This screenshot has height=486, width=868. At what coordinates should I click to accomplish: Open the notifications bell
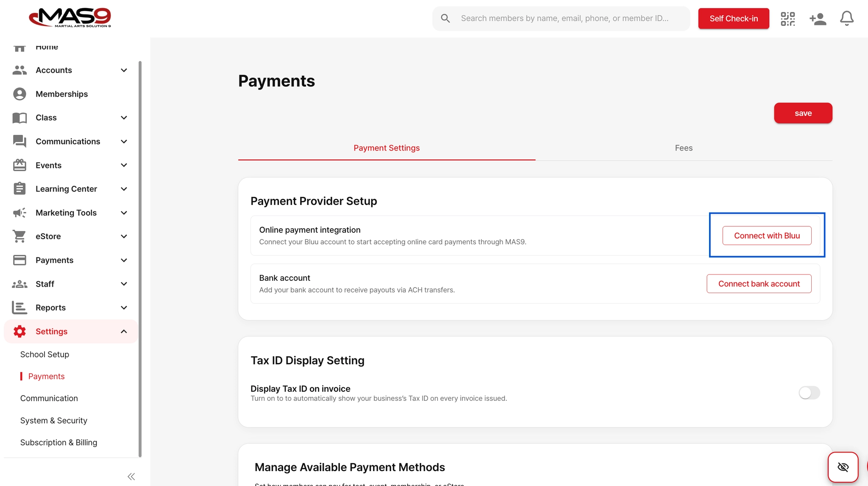[846, 19]
